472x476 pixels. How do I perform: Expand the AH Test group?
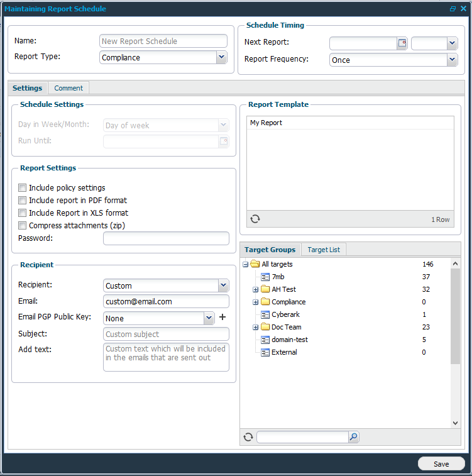pos(256,289)
